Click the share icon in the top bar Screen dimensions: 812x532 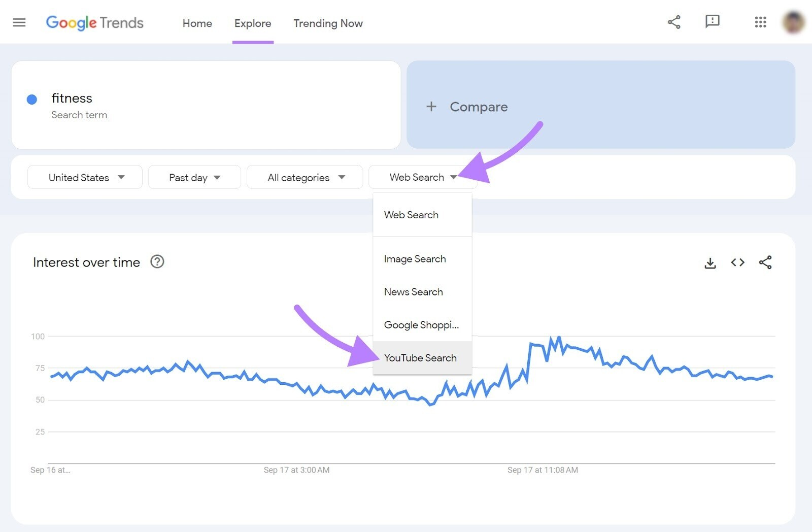674,22
